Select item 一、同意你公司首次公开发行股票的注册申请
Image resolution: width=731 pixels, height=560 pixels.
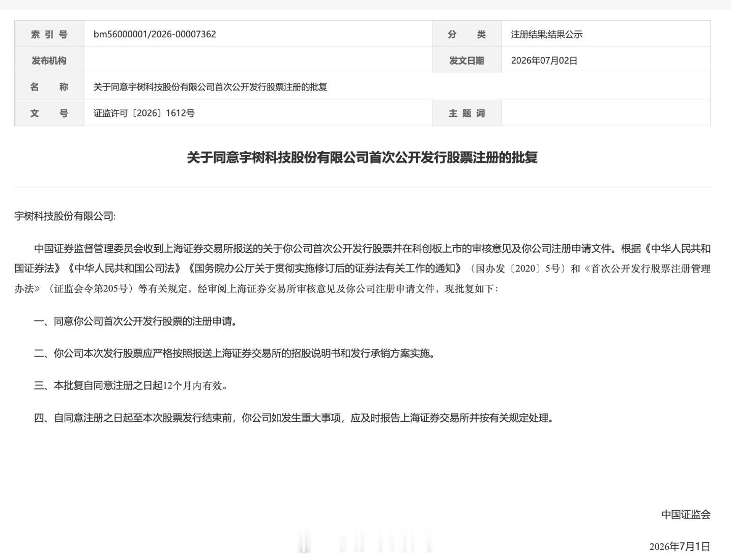pyautogui.click(x=136, y=321)
